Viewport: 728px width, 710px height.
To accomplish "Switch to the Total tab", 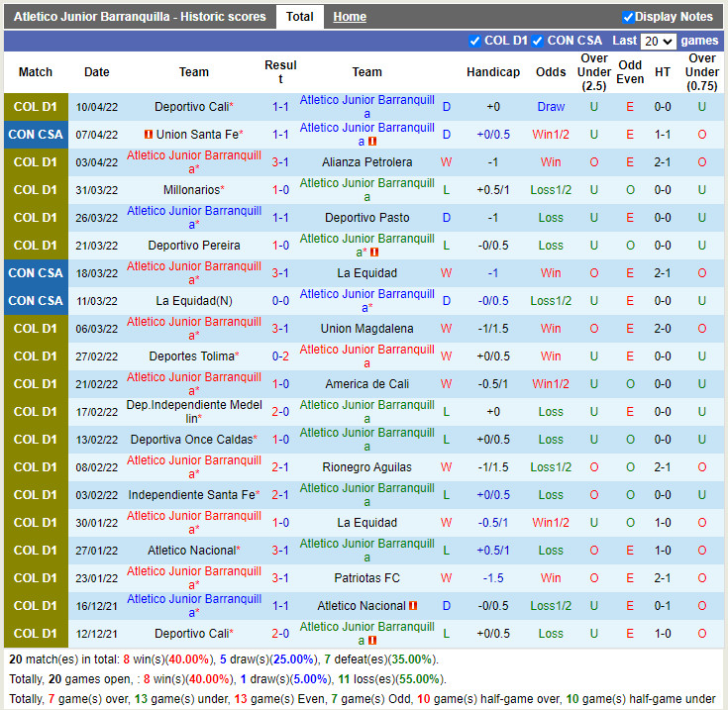I will 299,17.
